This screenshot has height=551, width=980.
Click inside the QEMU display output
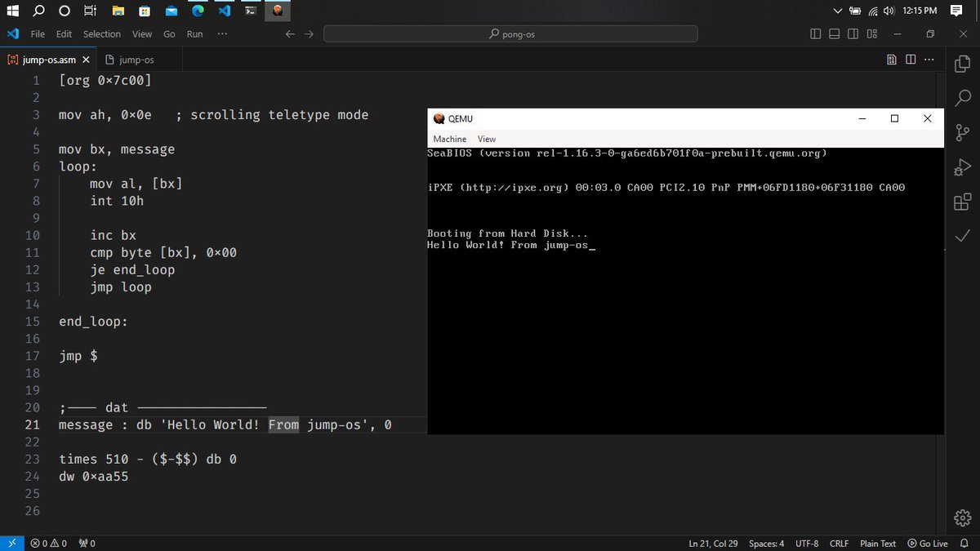[685, 291]
